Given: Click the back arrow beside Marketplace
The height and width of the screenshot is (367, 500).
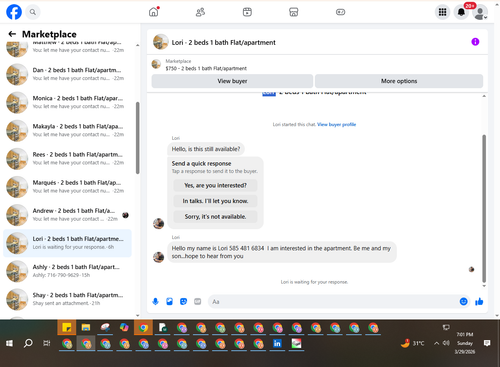Looking at the screenshot, I should (x=12, y=34).
